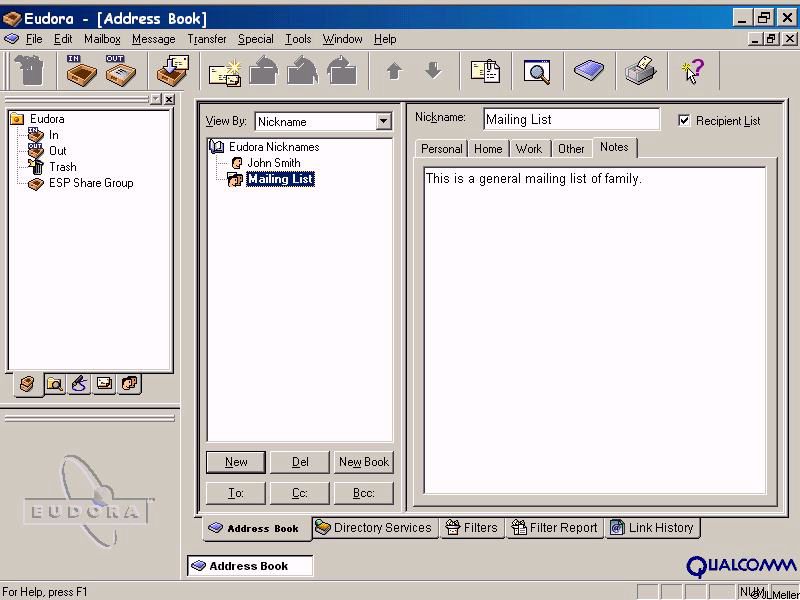Open the Tools menu
Viewport: 800px width, 600px height.
pyautogui.click(x=298, y=39)
